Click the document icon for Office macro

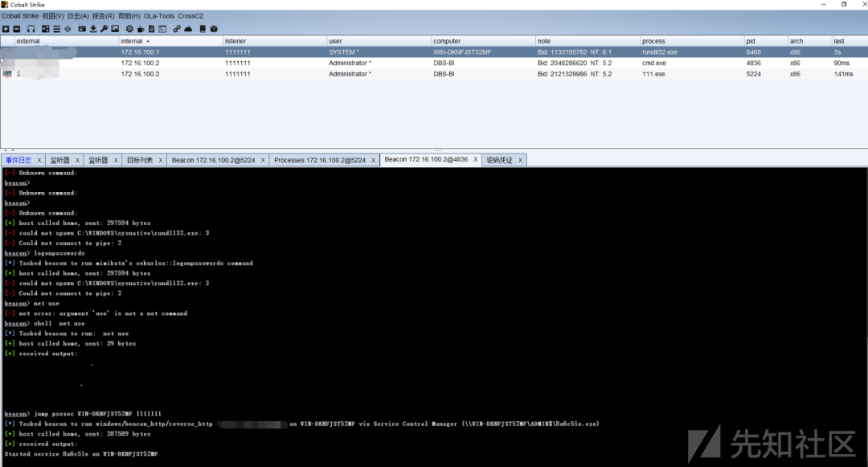(x=152, y=29)
